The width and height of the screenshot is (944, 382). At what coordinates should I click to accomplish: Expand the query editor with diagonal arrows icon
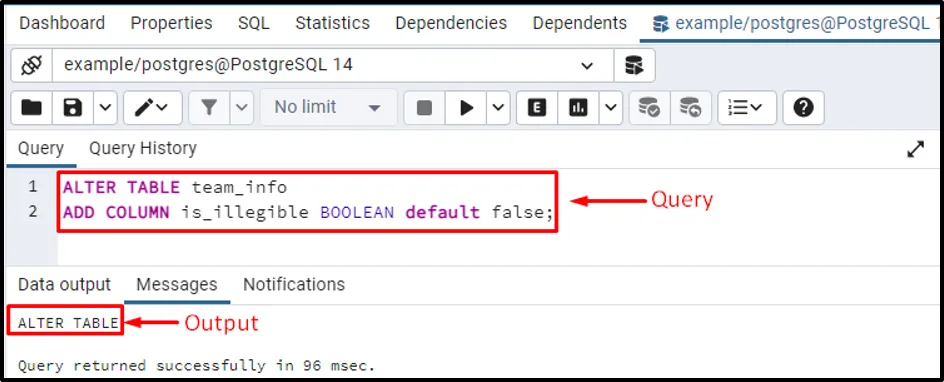coord(915,149)
